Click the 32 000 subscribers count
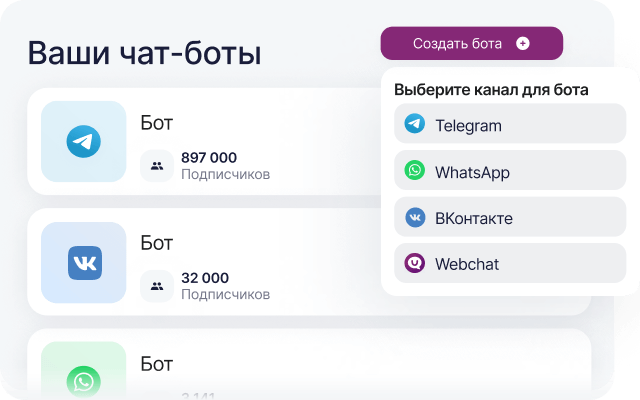 pyautogui.click(x=205, y=278)
